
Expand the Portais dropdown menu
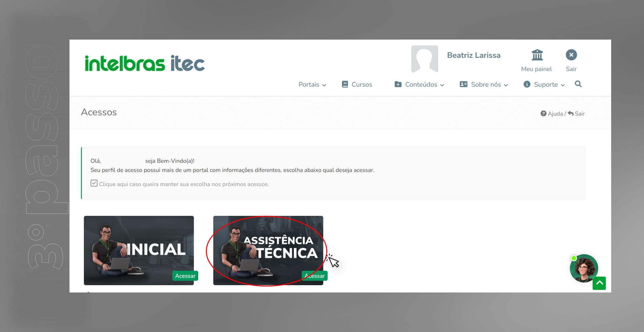coord(312,84)
